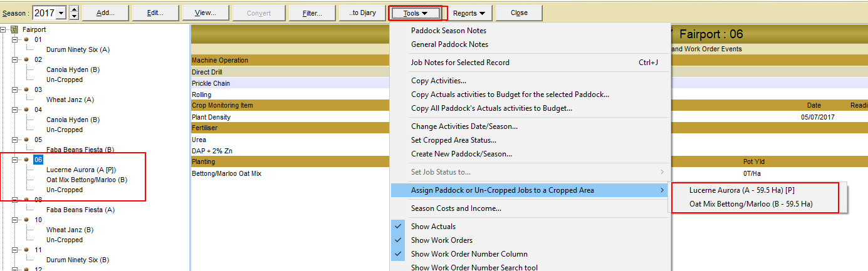Click the season up arrow stepper
868x271 pixels.
pyautogui.click(x=74, y=9)
